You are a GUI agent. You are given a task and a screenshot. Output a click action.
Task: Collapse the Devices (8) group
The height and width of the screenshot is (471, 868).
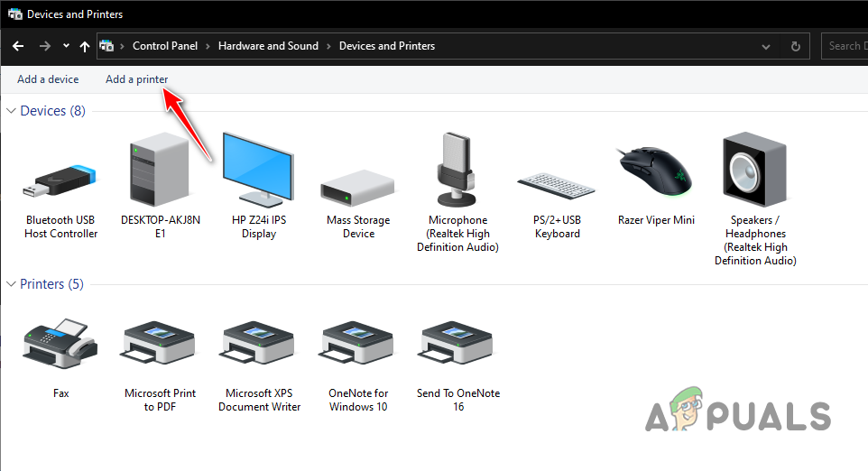point(11,111)
